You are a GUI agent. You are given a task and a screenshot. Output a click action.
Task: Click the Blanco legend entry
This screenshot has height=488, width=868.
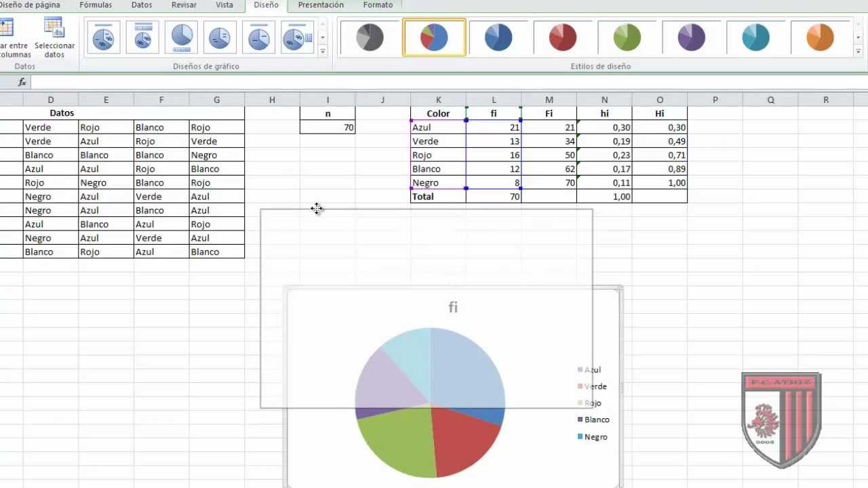point(593,420)
